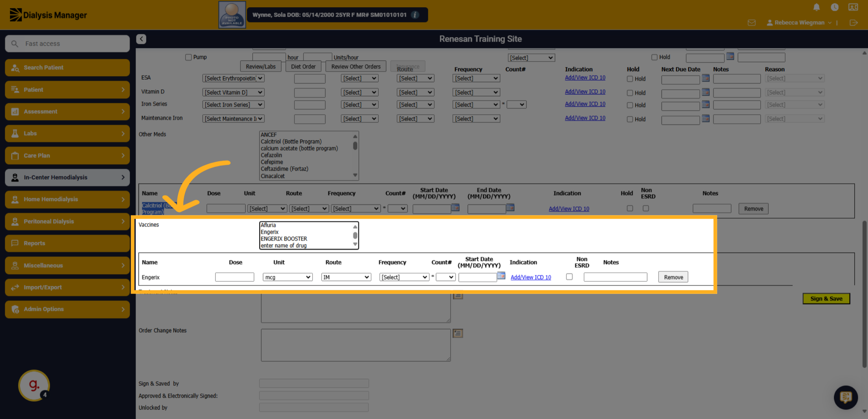Click the Review/Labs button
868x419 pixels.
(260, 67)
